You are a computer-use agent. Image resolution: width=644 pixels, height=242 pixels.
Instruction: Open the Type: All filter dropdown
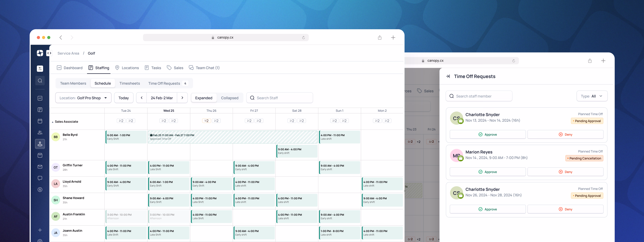(x=592, y=96)
